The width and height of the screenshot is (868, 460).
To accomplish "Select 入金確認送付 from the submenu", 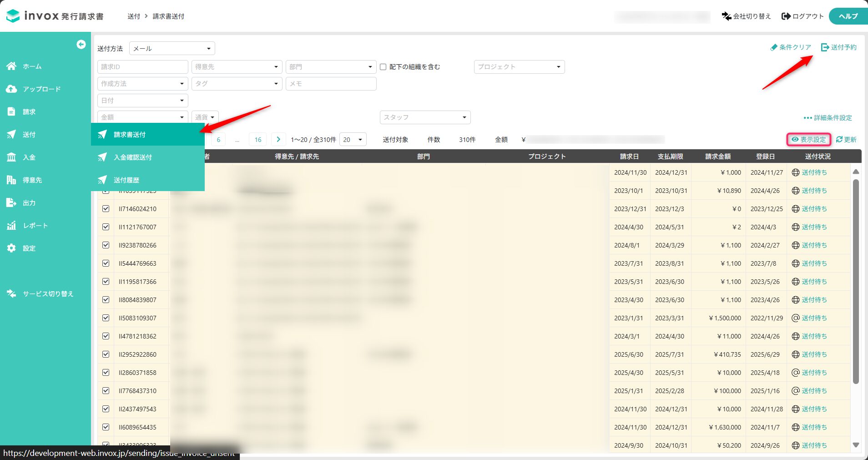I will pyautogui.click(x=133, y=157).
